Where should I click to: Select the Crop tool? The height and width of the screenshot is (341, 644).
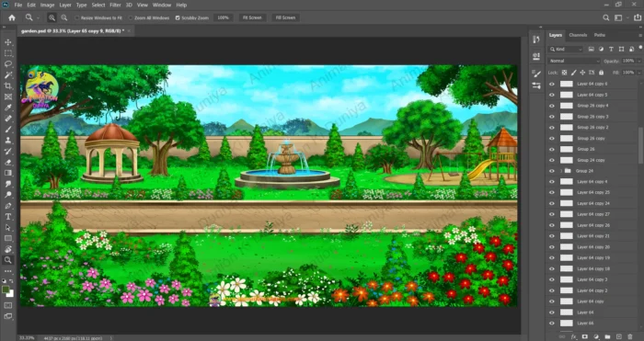(x=7, y=85)
